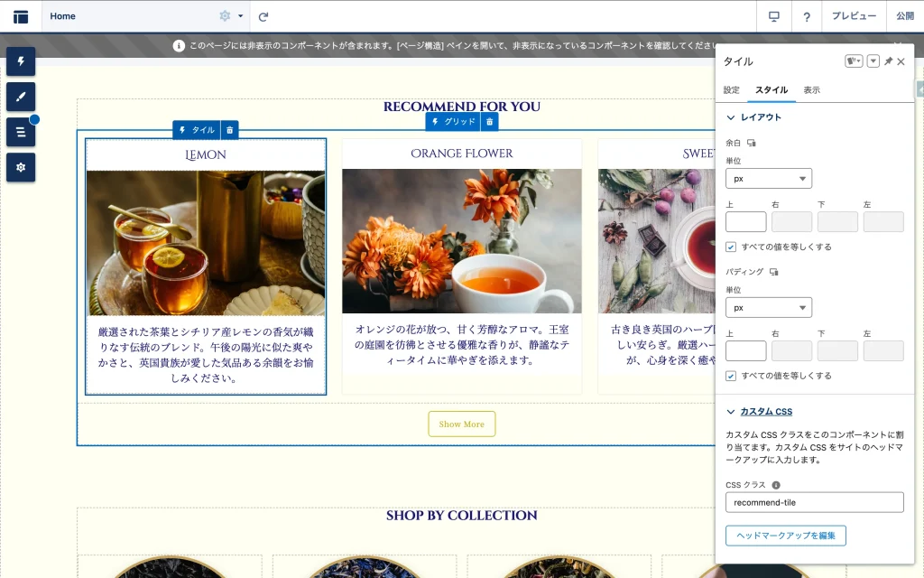Switch to the 表示 tab

click(812, 90)
